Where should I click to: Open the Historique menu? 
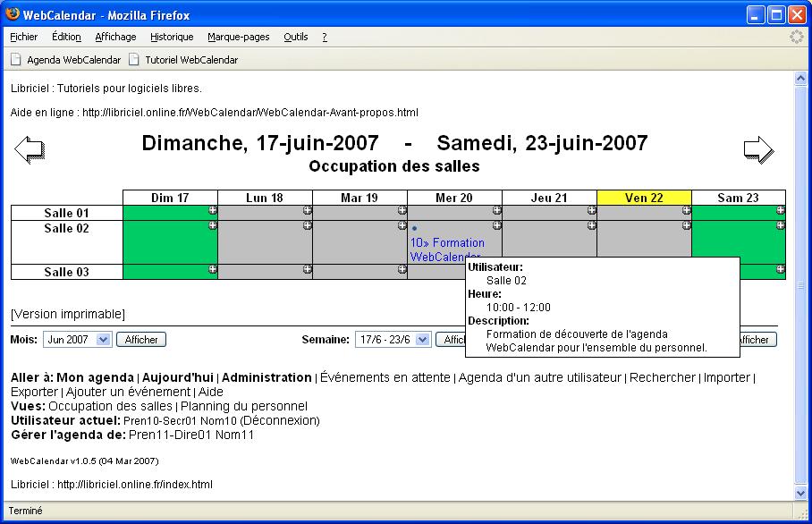[172, 37]
